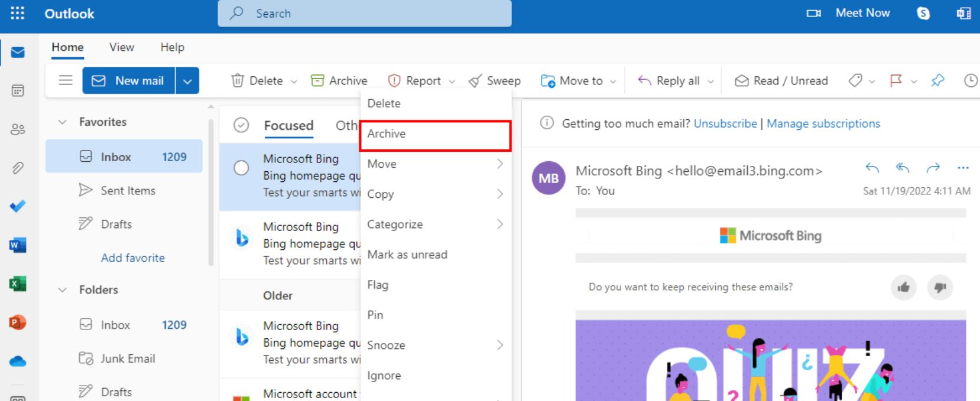Collapse the Folders section
Image resolution: width=980 pixels, height=401 pixels.
click(62, 290)
